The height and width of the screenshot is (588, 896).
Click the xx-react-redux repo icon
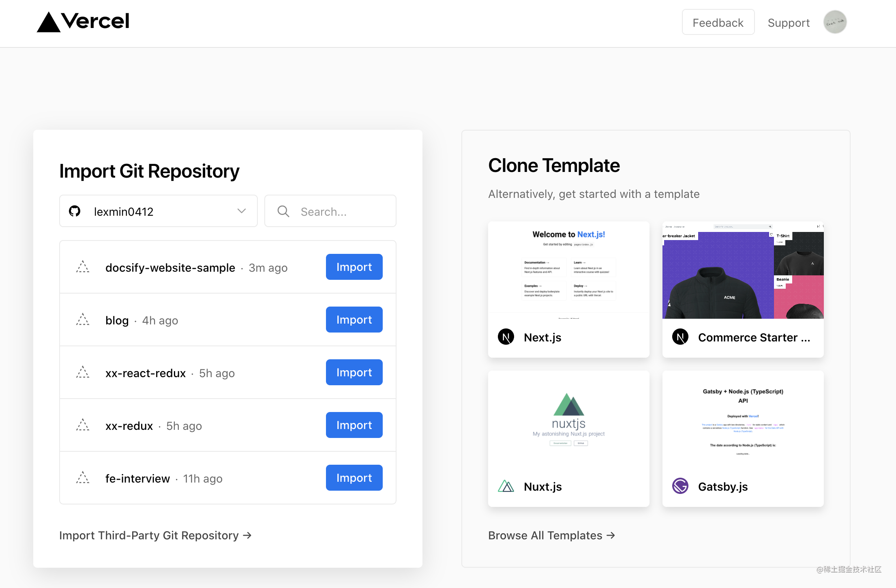pyautogui.click(x=83, y=372)
